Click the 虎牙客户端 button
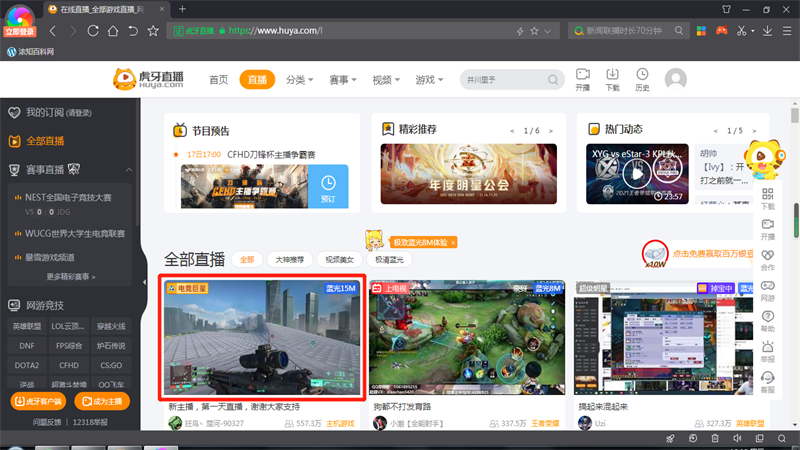This screenshot has width=800, height=450. (x=38, y=402)
